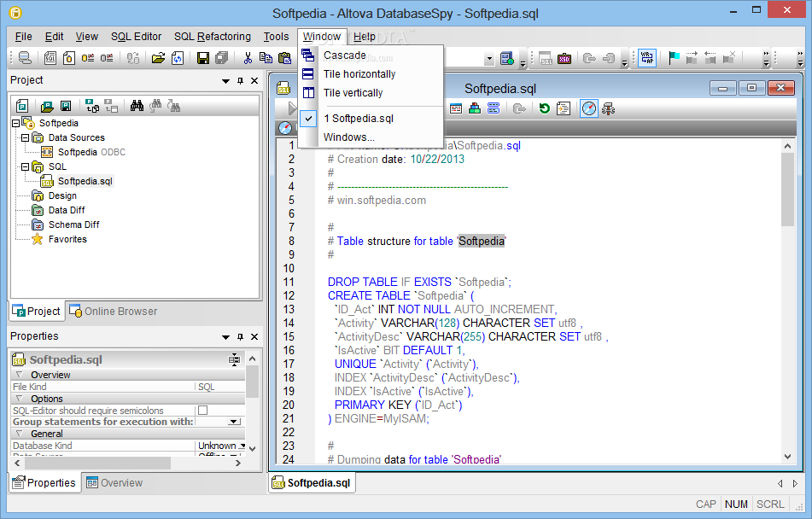Open the SQL Editor menu

(137, 36)
